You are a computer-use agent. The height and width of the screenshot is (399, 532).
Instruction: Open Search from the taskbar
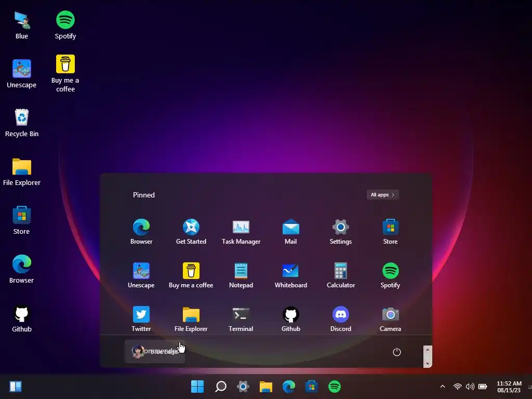(220, 387)
